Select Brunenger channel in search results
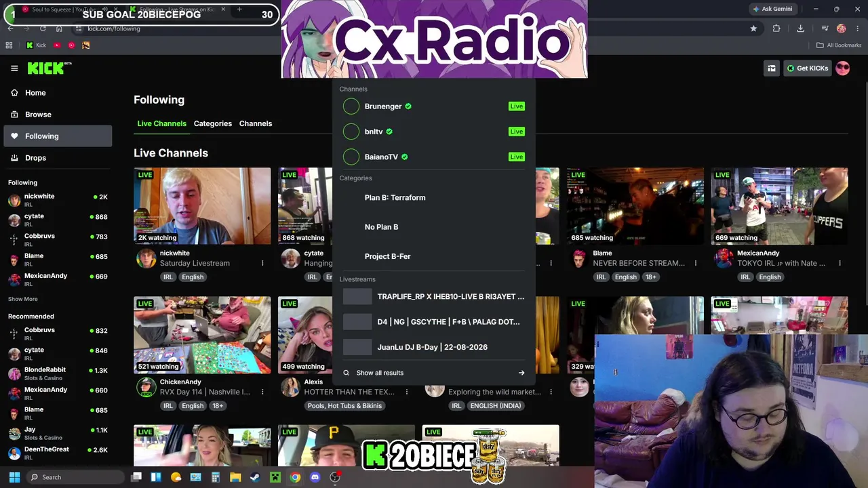The image size is (868, 488). [x=434, y=106]
